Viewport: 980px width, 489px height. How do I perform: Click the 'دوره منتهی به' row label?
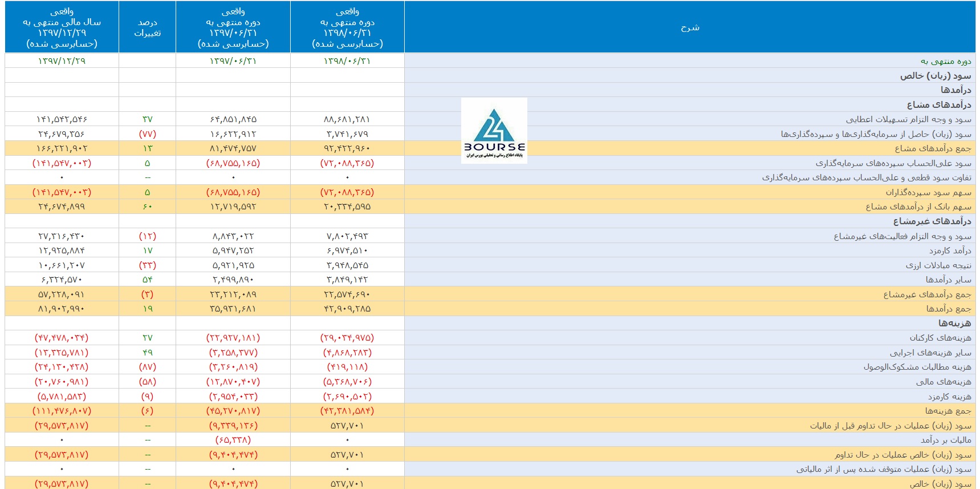[x=945, y=61]
